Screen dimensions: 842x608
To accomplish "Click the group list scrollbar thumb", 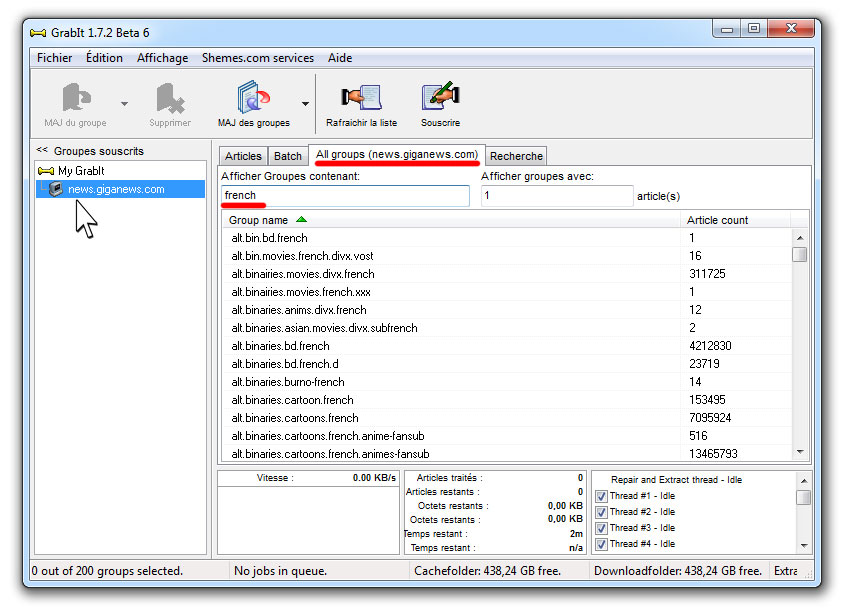I will (800, 254).
